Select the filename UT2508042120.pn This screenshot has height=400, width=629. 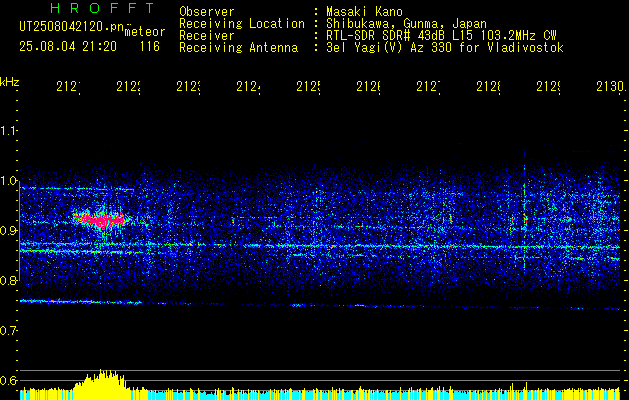click(x=72, y=27)
